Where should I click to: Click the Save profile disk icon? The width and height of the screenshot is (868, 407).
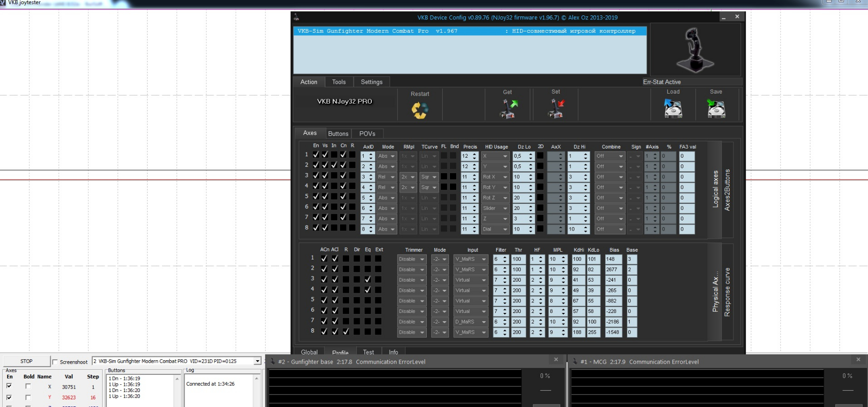click(716, 109)
